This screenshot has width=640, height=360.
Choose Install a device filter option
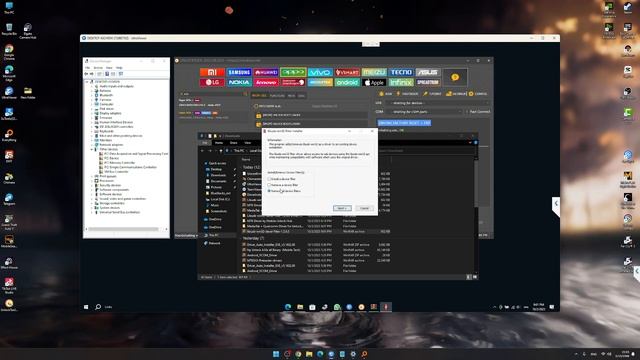click(282, 179)
